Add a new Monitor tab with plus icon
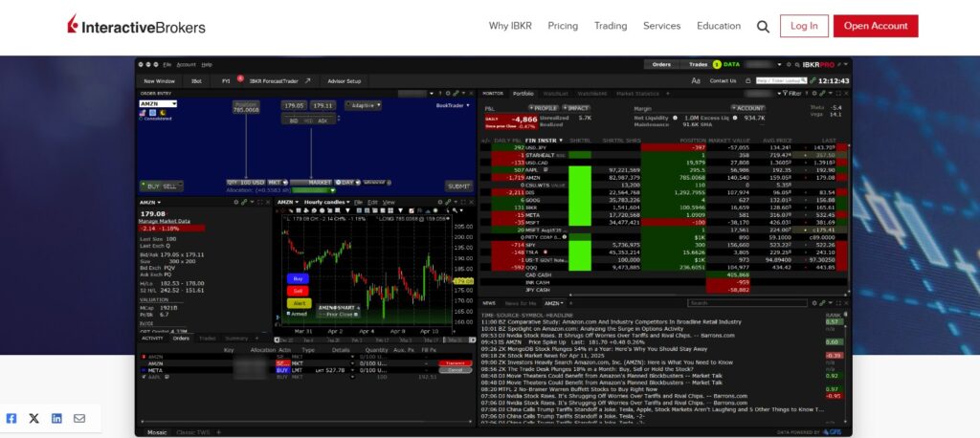 pyautogui.click(x=667, y=94)
